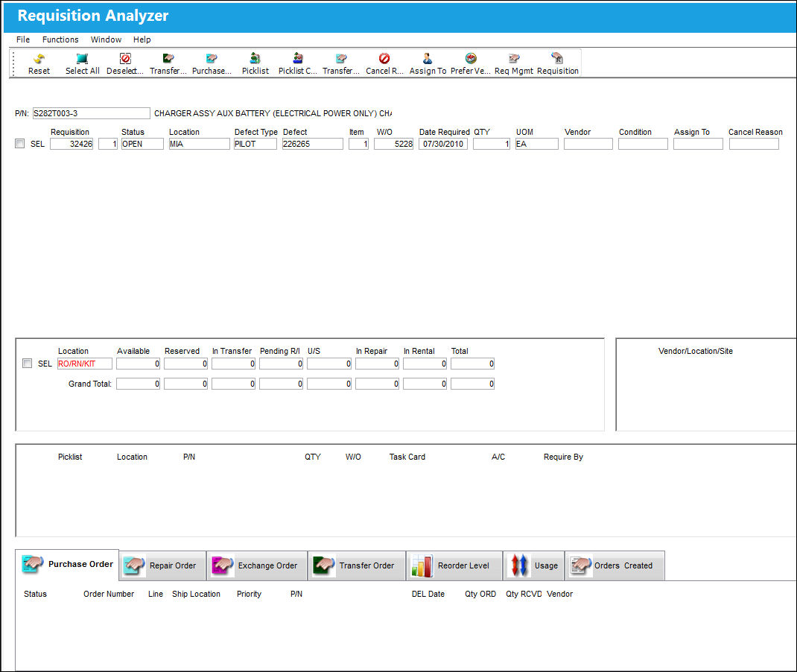Image resolution: width=797 pixels, height=672 pixels.
Task: Click the Cancel R... toolbar icon
Action: point(384,58)
